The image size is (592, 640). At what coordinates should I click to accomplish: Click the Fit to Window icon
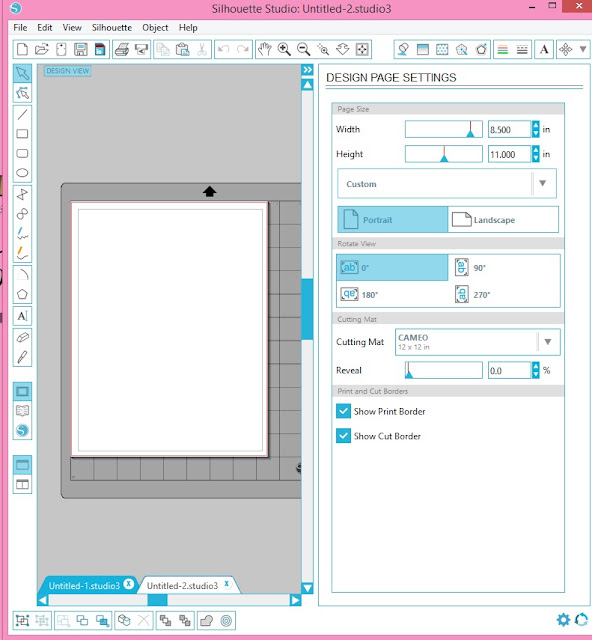[362, 49]
